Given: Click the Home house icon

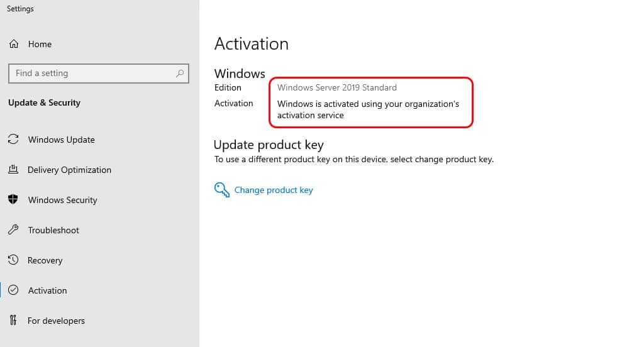Looking at the screenshot, I should tap(14, 44).
